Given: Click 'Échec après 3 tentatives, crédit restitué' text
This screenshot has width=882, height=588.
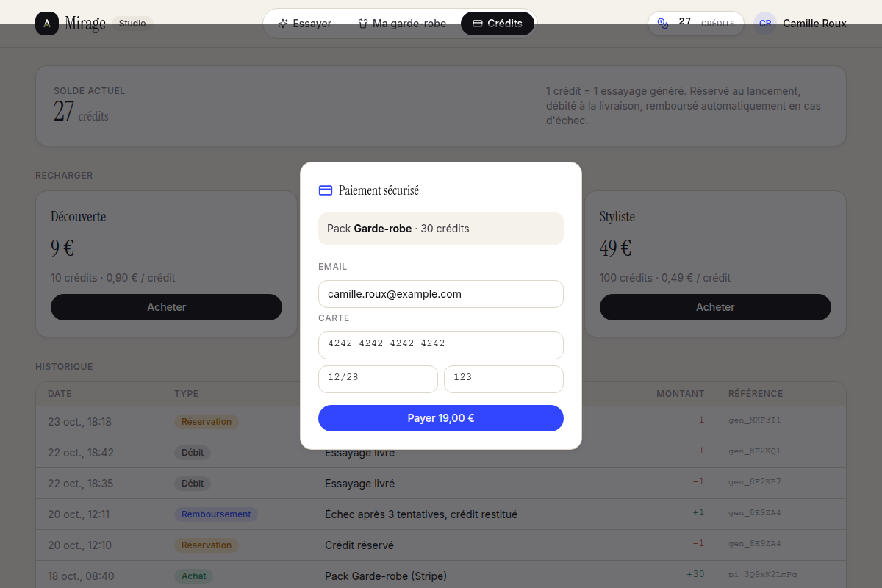Looking at the screenshot, I should [421, 514].
